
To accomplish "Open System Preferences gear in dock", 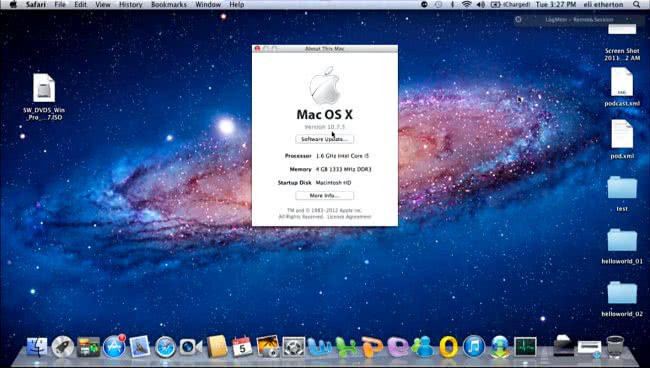I will point(293,346).
